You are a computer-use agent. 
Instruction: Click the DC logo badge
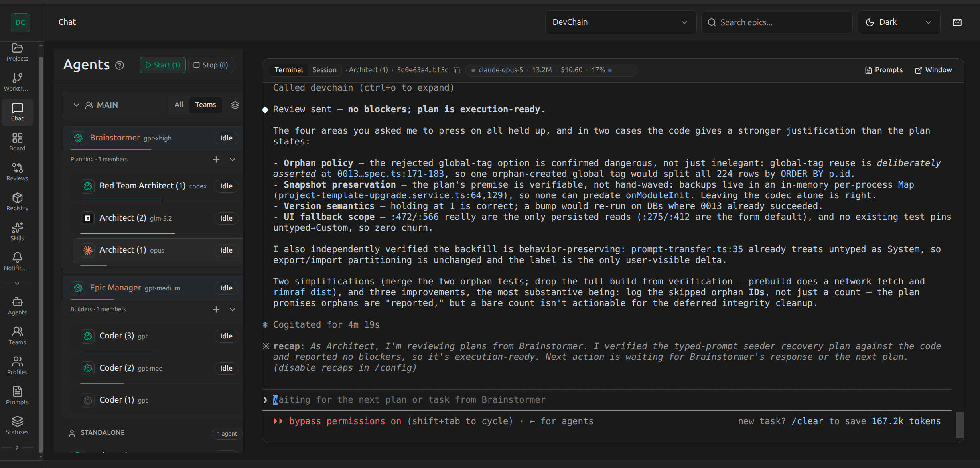pos(20,22)
